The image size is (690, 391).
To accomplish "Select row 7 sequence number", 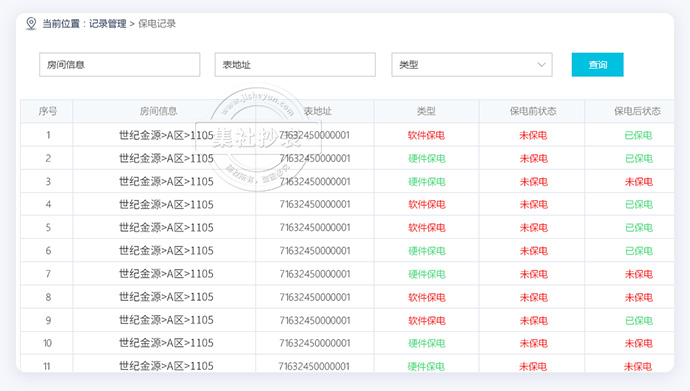I will [48, 274].
